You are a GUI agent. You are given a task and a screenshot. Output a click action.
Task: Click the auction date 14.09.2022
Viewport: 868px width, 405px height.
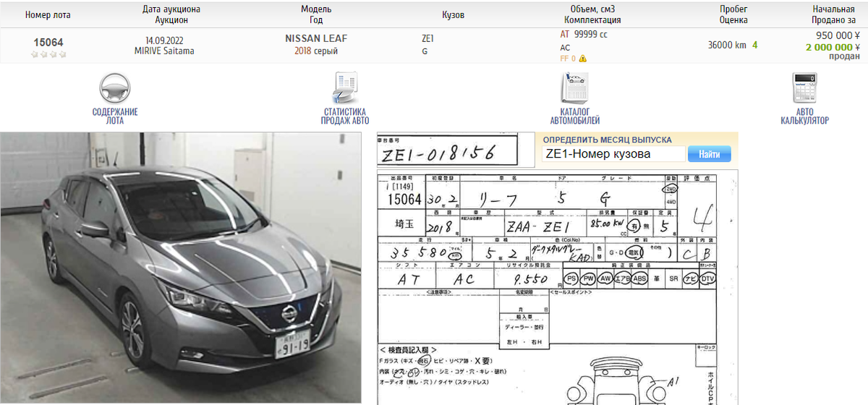[165, 39]
